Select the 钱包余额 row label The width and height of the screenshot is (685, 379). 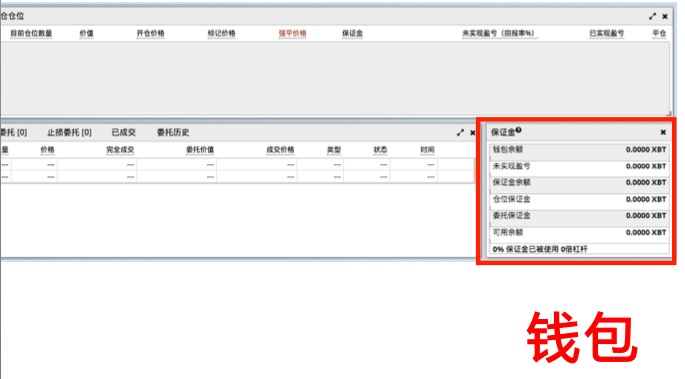508,149
